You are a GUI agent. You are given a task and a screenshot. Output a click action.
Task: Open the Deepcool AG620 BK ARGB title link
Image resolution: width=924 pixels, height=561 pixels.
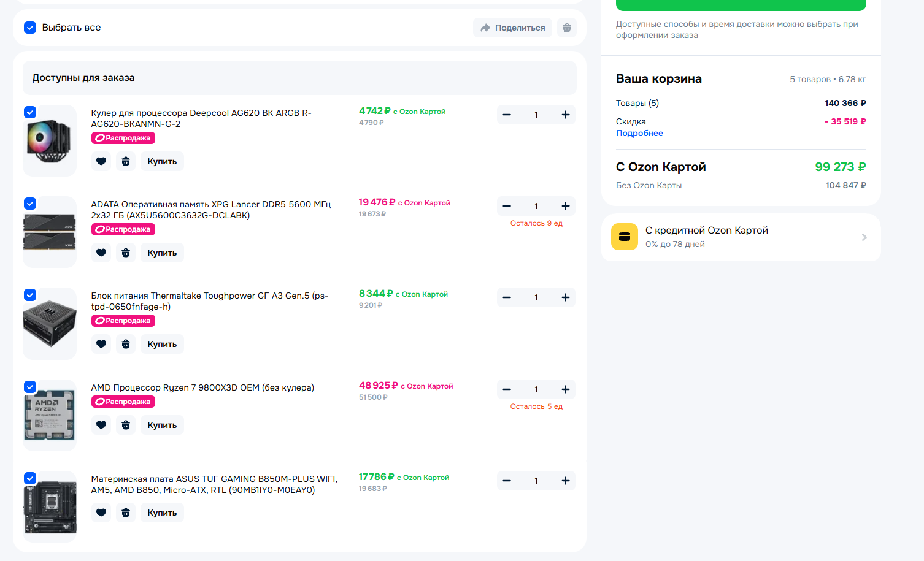[x=201, y=118]
